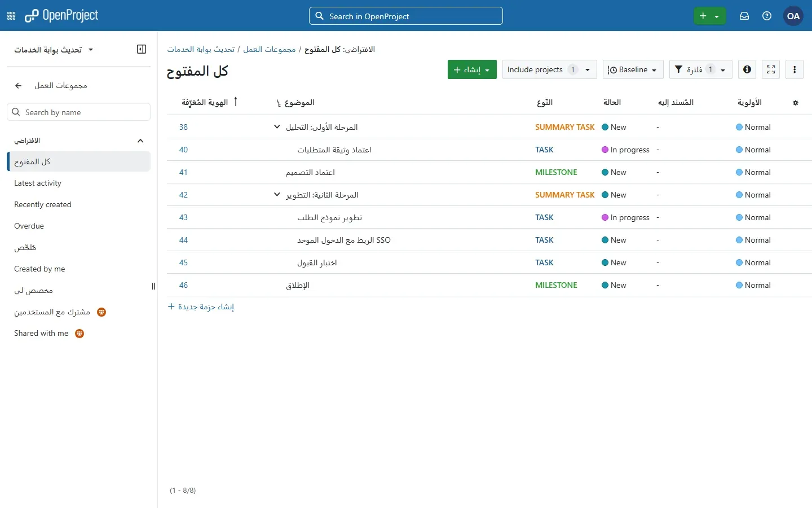Click the OpenProject logo

[61, 16]
